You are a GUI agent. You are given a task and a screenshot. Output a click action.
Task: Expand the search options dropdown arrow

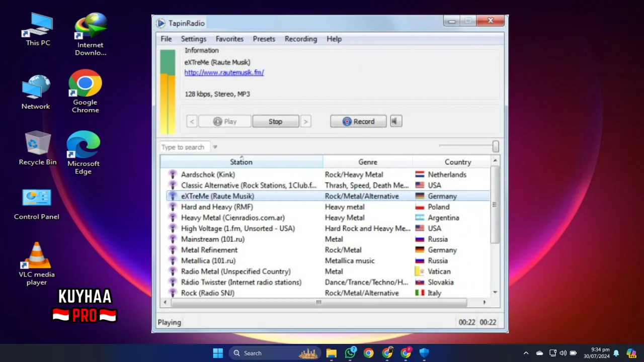pyautogui.click(x=215, y=147)
